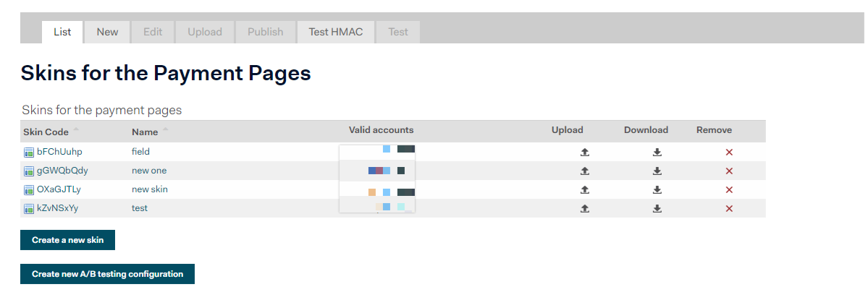Remove the gGWQbQdy skin
The height and width of the screenshot is (287, 868).
pos(729,171)
